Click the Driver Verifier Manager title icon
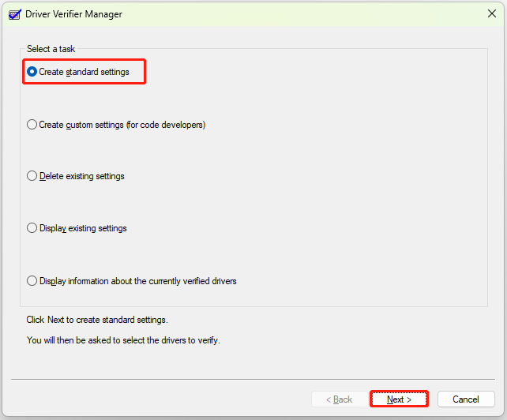Image resolution: width=507 pixels, height=420 pixels. [14, 14]
